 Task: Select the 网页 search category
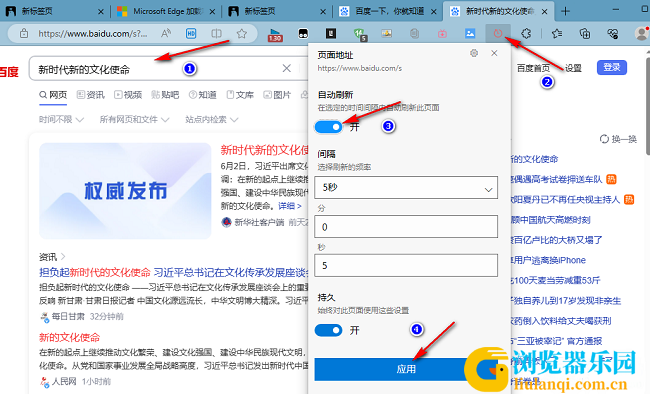(53, 95)
